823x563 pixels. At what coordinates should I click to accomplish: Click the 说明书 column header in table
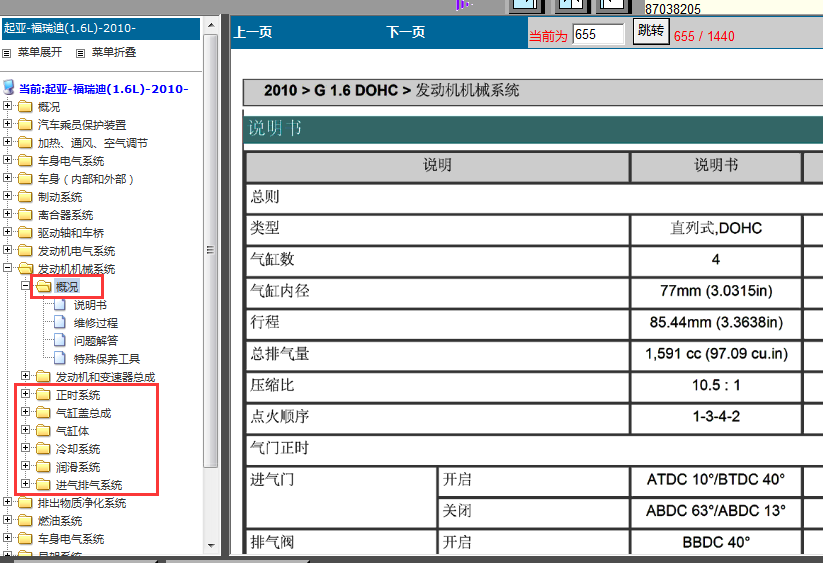pos(716,165)
